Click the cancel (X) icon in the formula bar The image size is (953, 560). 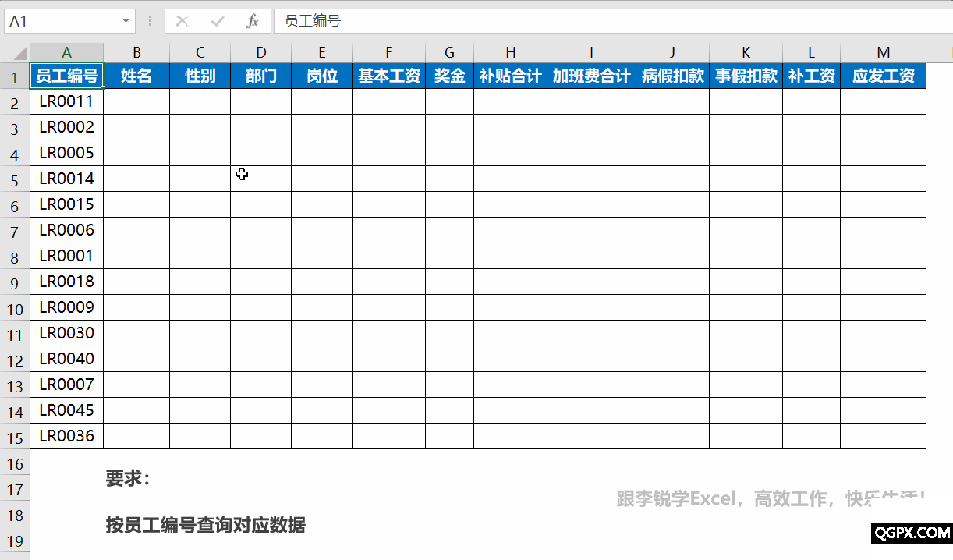(x=182, y=21)
